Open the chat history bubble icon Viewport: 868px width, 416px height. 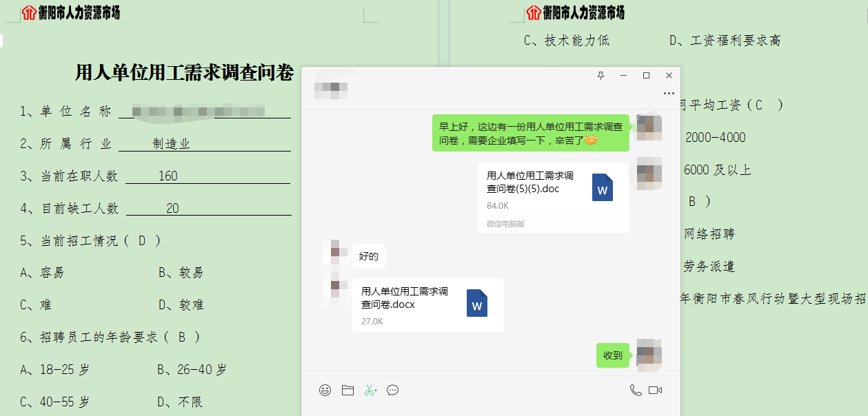pyautogui.click(x=393, y=391)
